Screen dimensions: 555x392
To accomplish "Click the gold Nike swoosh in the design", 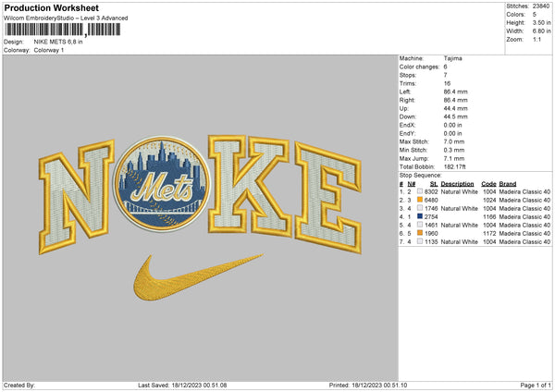I will (198, 277).
